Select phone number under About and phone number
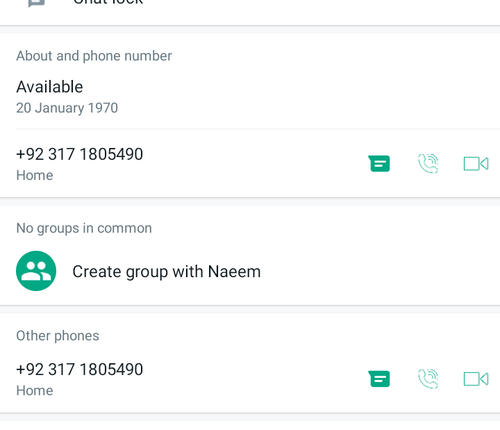The image size is (500, 430). (x=79, y=154)
